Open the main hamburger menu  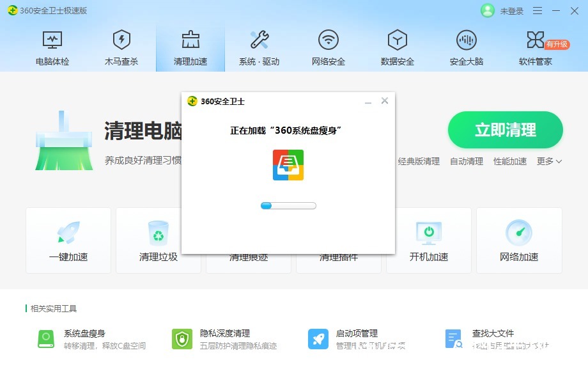pos(538,10)
